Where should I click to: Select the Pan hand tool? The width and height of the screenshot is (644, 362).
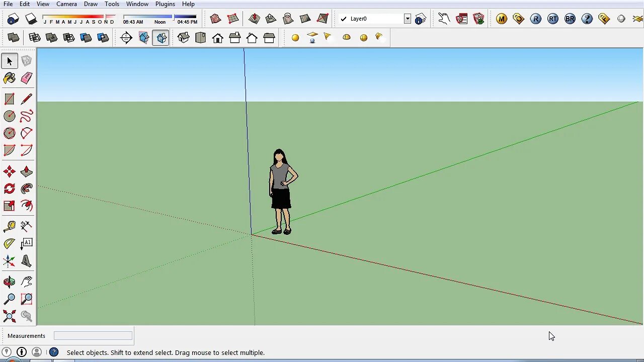(27, 282)
